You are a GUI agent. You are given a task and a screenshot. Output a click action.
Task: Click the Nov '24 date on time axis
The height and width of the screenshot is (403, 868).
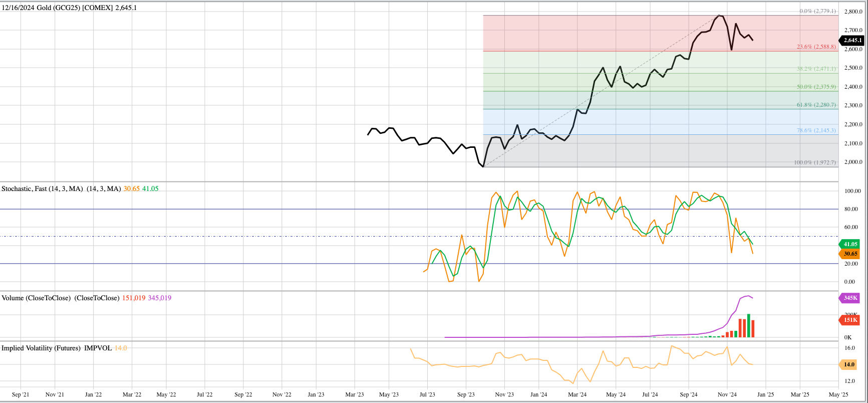tap(727, 394)
